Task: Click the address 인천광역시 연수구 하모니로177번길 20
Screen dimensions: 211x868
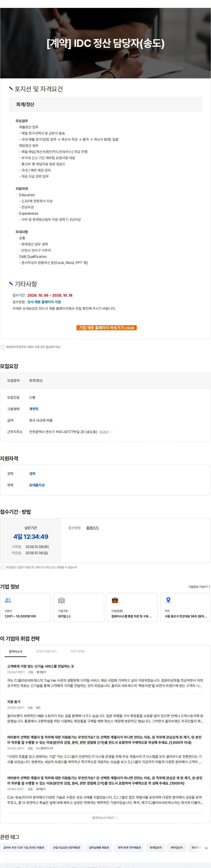Action: (63, 432)
